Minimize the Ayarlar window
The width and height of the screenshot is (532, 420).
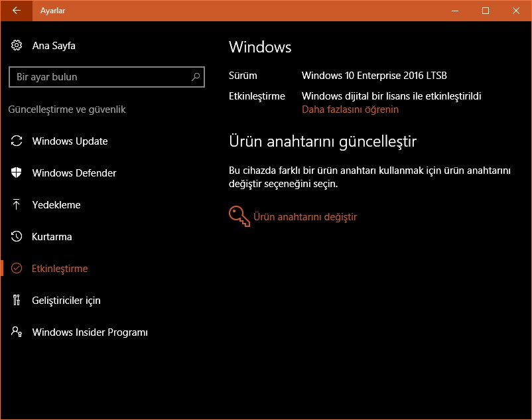click(455, 11)
